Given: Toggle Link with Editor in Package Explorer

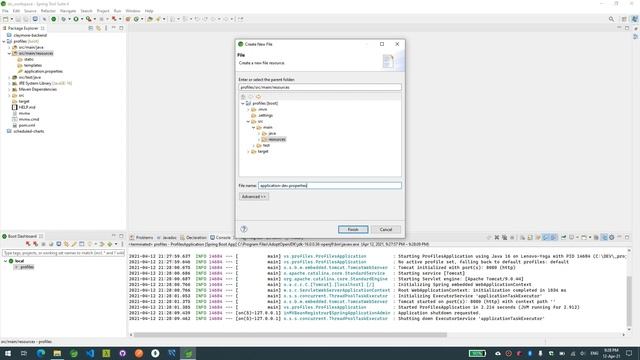Looking at the screenshot, I should [x=98, y=28].
